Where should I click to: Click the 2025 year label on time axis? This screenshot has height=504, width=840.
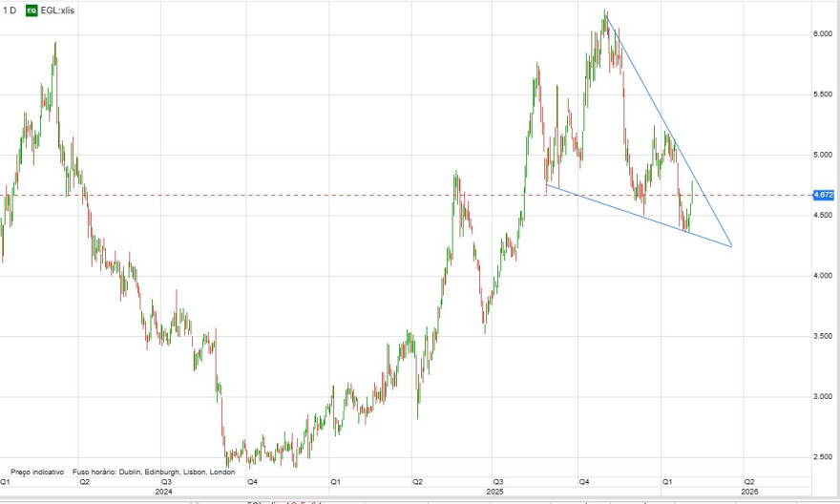coord(494,492)
